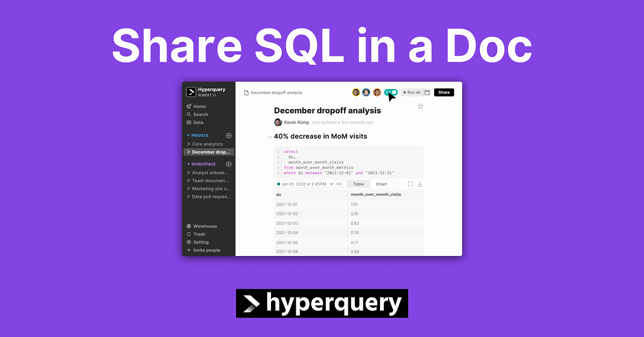The image size is (644, 337).
Task: Download the query results
Action: coord(420,184)
